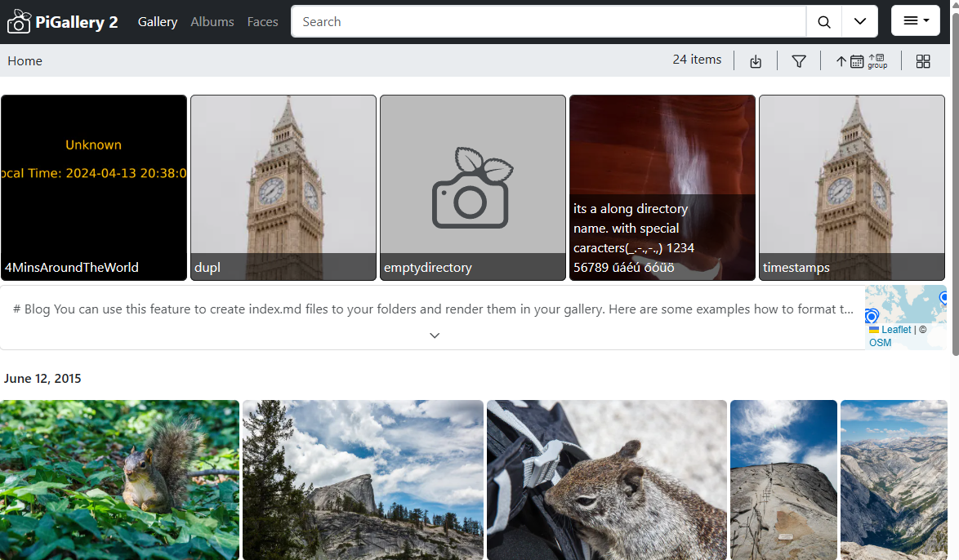Image resolution: width=959 pixels, height=560 pixels.
Task: Open the dupl folder thumbnail
Action: coord(283,188)
